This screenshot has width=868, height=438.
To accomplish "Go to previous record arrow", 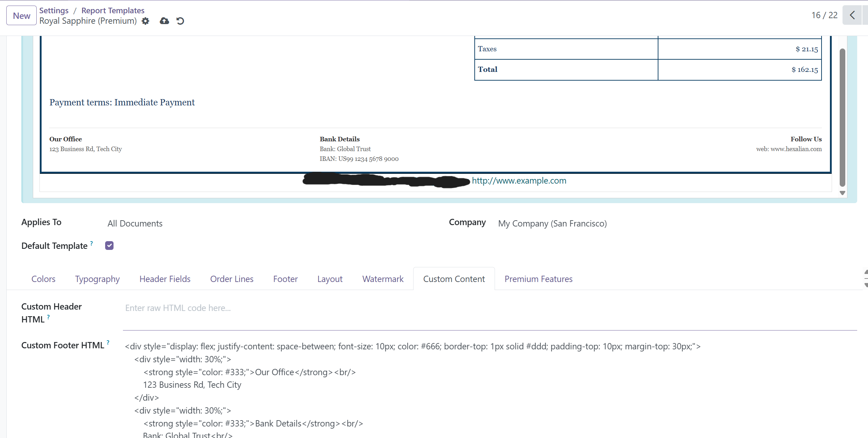I will 852,15.
